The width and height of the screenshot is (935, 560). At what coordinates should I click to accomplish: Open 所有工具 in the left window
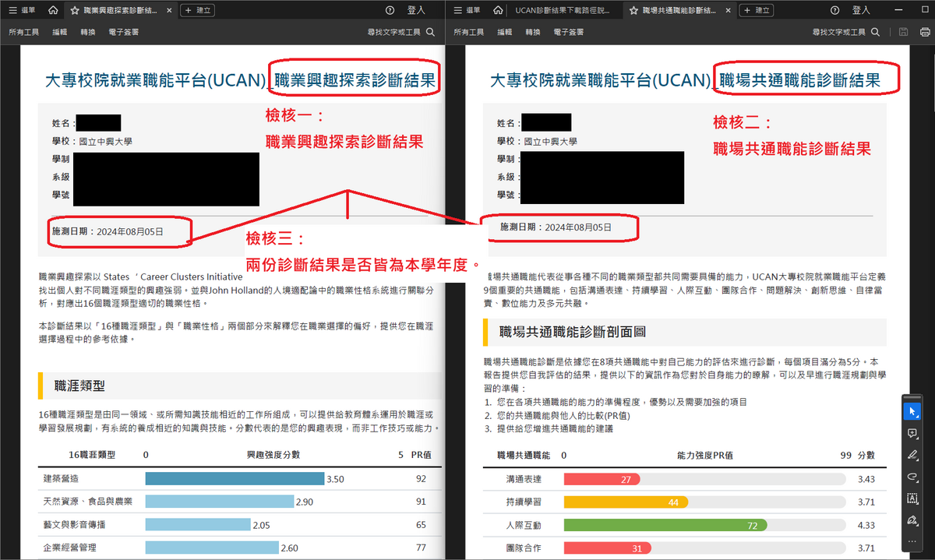coord(24,32)
